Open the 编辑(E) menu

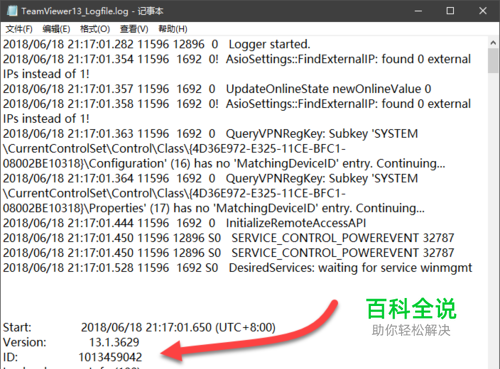coord(56,29)
